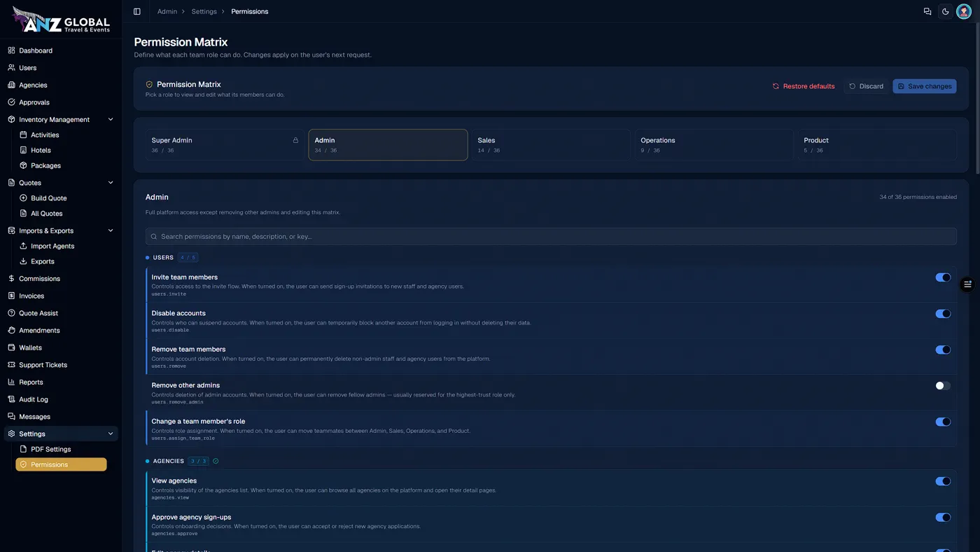Go to Settings breadcrumb link
This screenshot has height=552, width=980.
pos(204,11)
